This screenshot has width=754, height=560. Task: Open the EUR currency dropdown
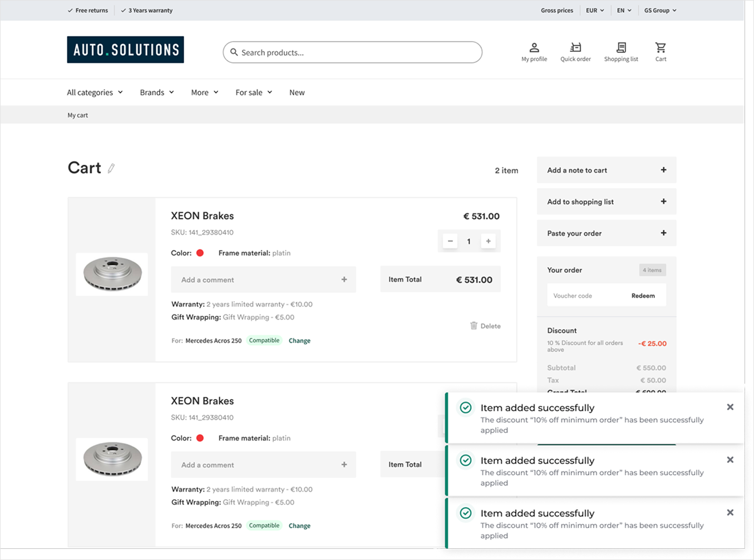tap(595, 11)
